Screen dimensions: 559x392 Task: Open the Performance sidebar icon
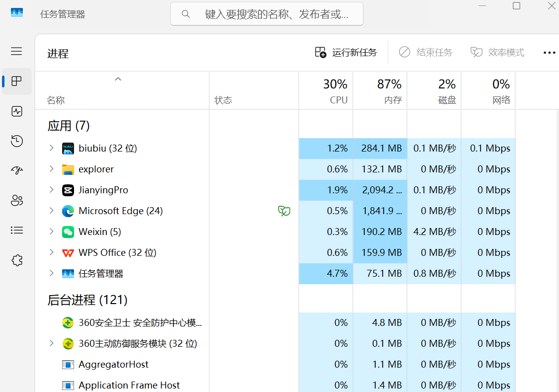(x=17, y=112)
